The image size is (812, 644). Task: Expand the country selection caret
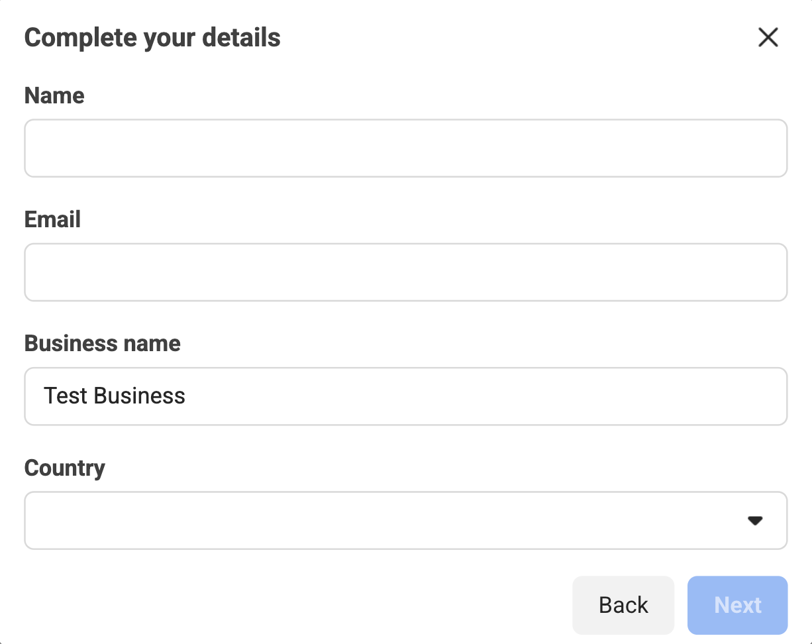coord(755,521)
